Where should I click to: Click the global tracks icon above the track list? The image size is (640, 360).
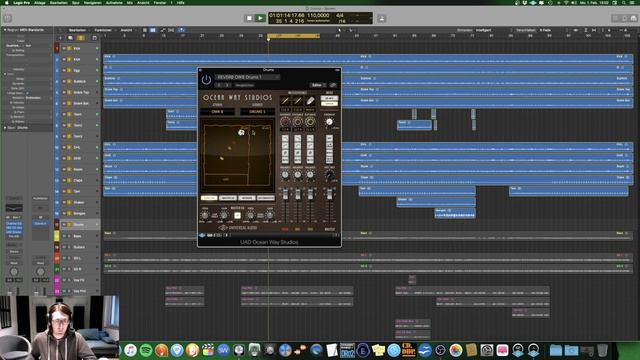click(94, 38)
